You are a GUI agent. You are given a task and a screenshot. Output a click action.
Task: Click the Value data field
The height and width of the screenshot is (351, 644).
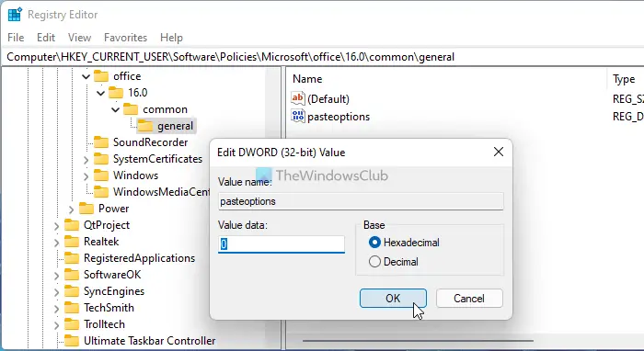[282, 244]
